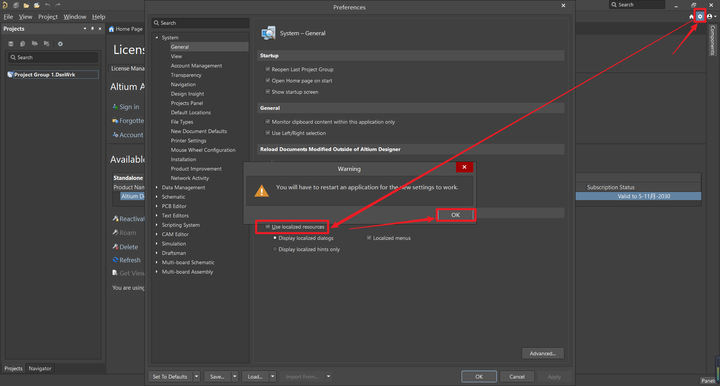This screenshot has height=386, width=720.
Task: Click the home icon at top right
Action: (691, 17)
